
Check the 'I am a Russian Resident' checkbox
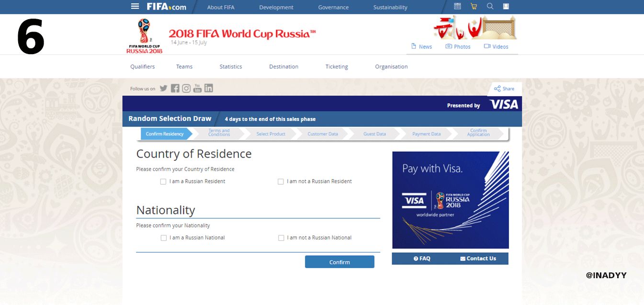click(163, 181)
